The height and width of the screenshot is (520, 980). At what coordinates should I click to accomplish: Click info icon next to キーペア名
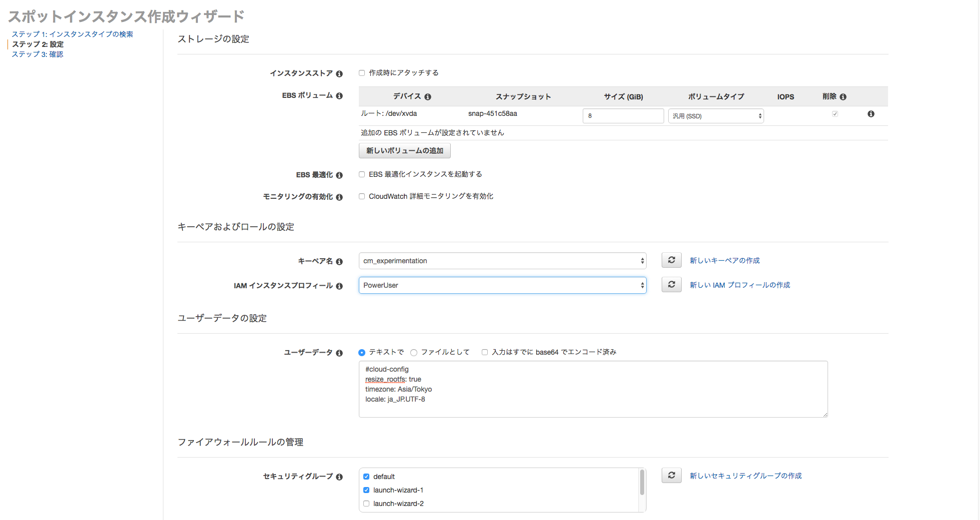click(x=339, y=261)
